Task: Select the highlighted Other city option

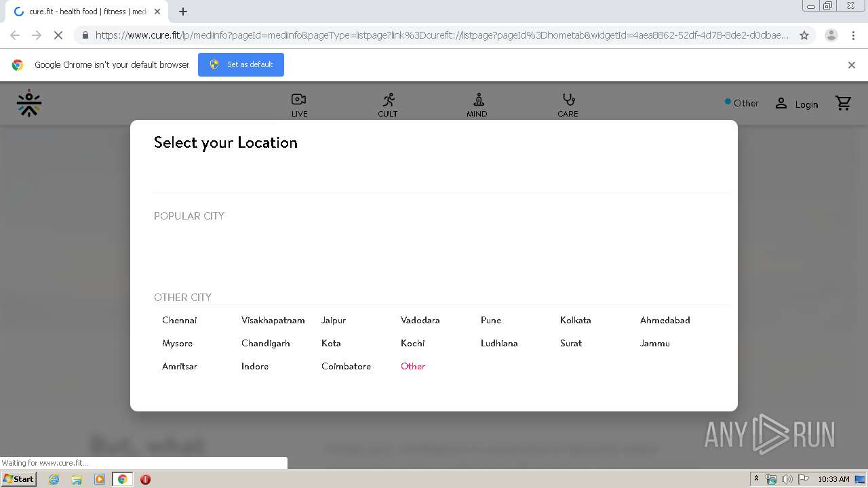Action: click(x=412, y=366)
